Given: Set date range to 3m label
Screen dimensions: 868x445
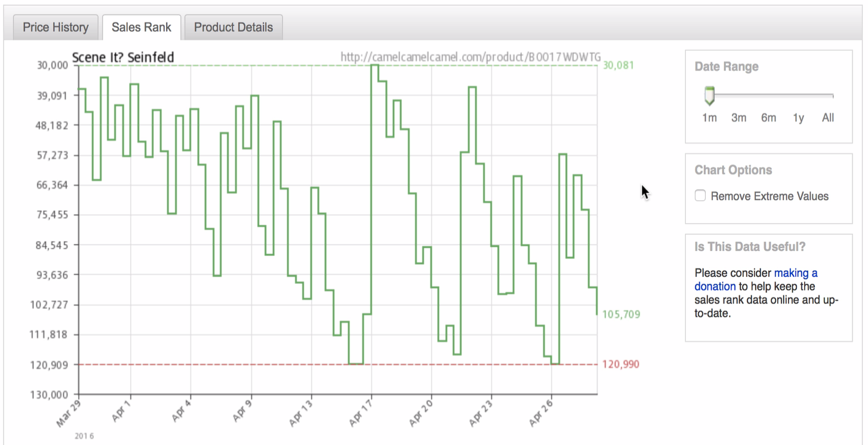Looking at the screenshot, I should (x=738, y=118).
